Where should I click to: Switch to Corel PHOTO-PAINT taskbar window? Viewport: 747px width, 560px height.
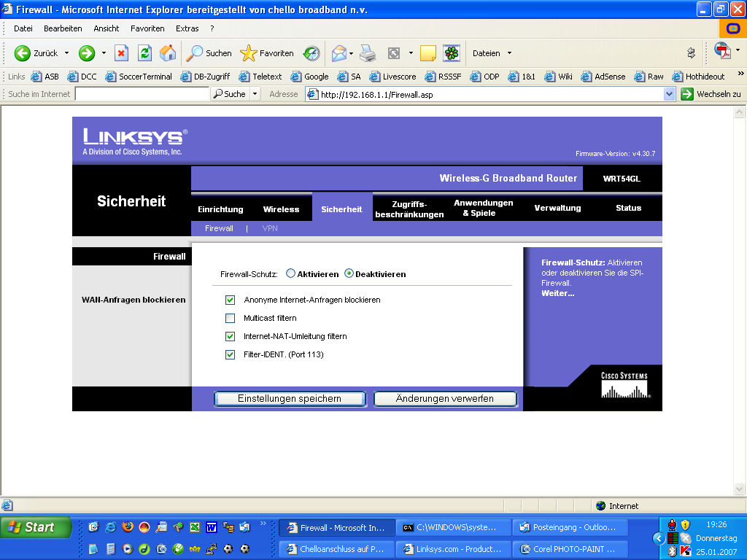(x=570, y=549)
